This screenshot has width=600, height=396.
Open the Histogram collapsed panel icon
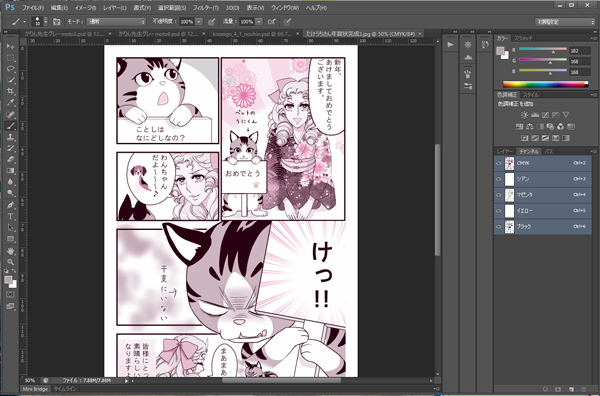click(x=468, y=57)
